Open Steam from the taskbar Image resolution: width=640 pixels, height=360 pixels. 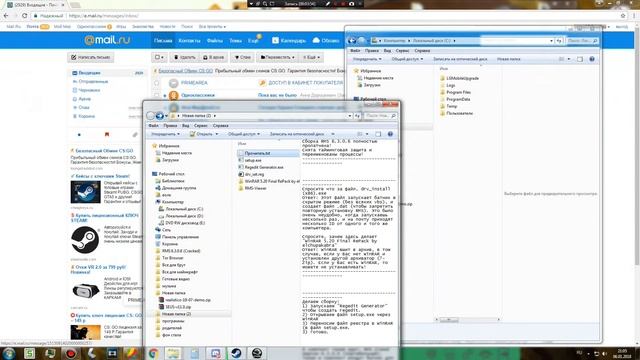click(236, 353)
